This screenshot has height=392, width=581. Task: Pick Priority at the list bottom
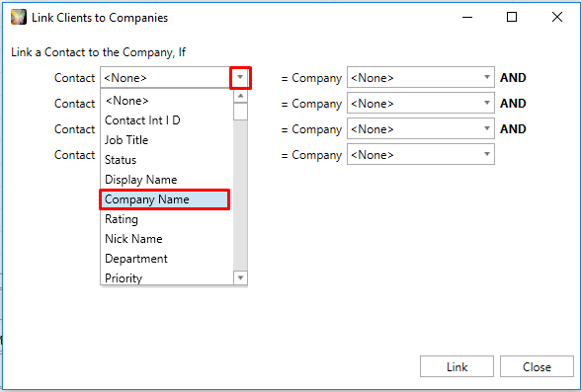(167, 277)
